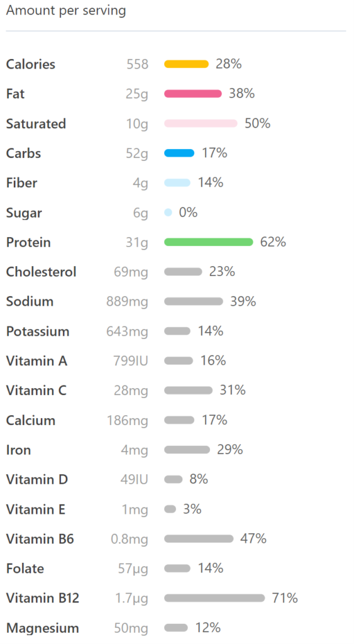Click the Vitamin E tiny bar

click(x=170, y=509)
